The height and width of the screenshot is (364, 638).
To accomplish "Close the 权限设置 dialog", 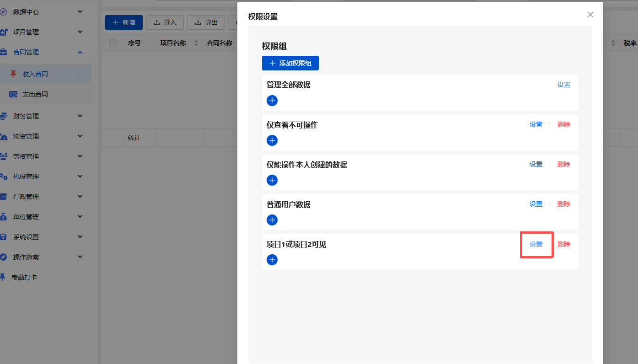I will pyautogui.click(x=590, y=15).
